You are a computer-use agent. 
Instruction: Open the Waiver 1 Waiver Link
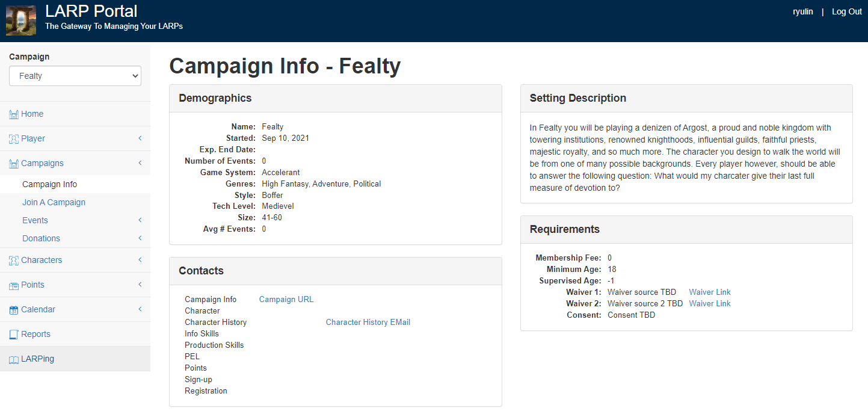click(709, 292)
